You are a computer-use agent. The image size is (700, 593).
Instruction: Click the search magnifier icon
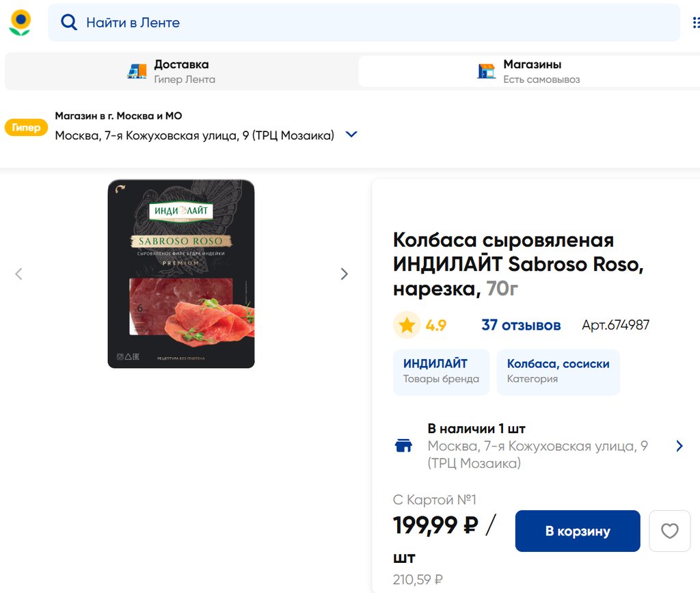pyautogui.click(x=69, y=23)
